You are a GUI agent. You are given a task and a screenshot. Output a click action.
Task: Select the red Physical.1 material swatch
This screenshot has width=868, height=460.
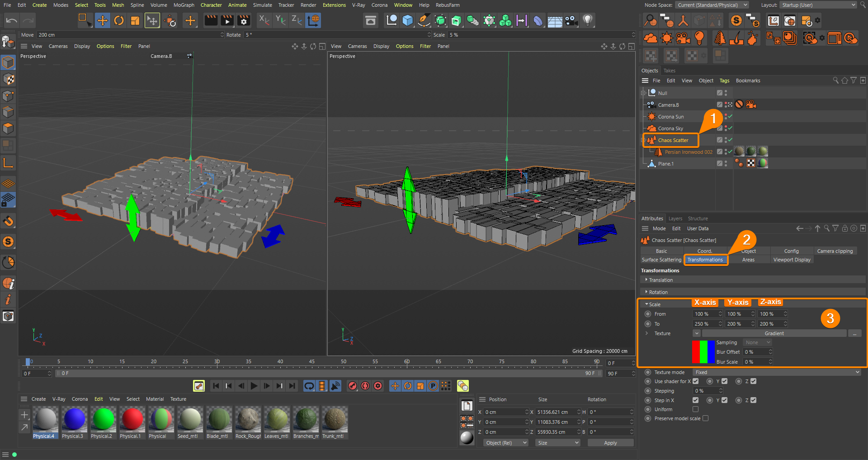point(132,419)
